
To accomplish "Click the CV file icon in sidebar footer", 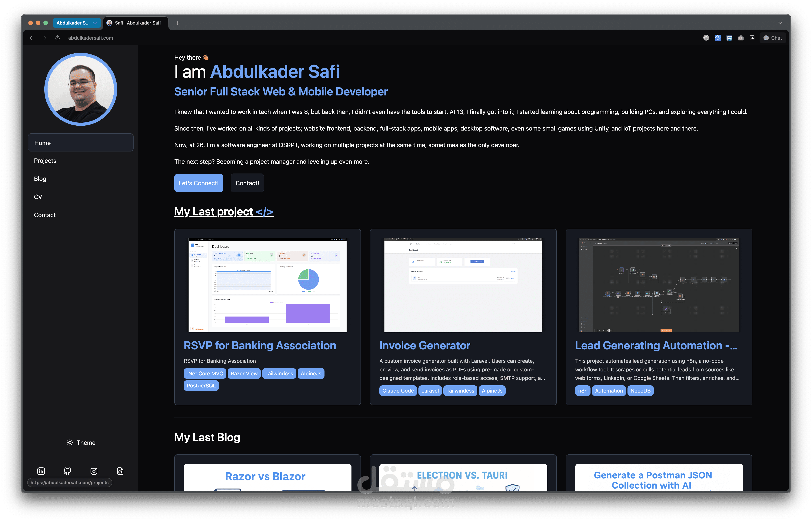I will coord(120,471).
